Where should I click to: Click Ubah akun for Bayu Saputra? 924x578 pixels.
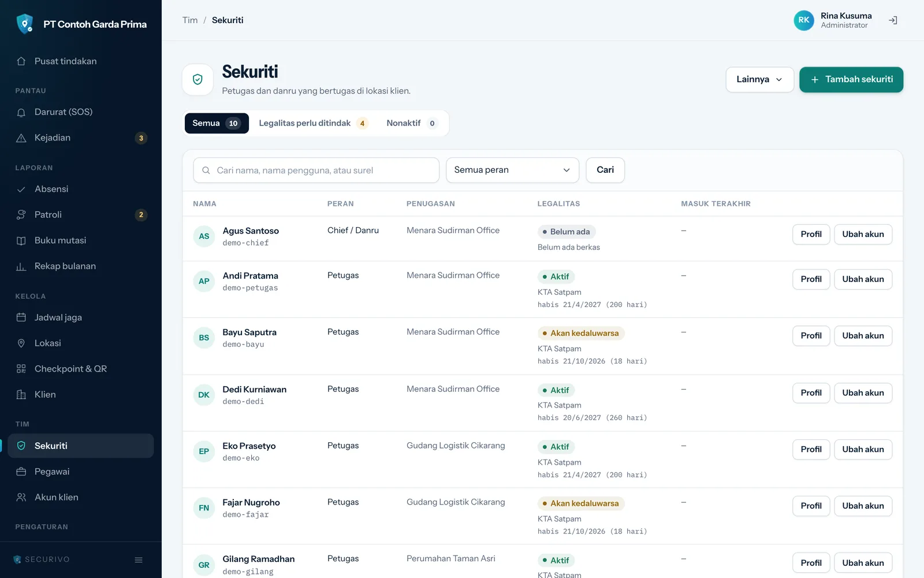pyautogui.click(x=863, y=336)
